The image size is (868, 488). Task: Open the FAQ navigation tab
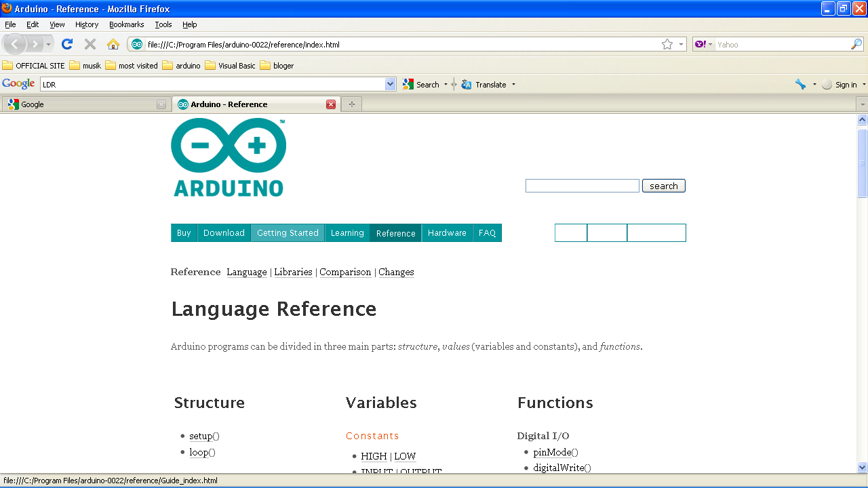[x=487, y=232]
